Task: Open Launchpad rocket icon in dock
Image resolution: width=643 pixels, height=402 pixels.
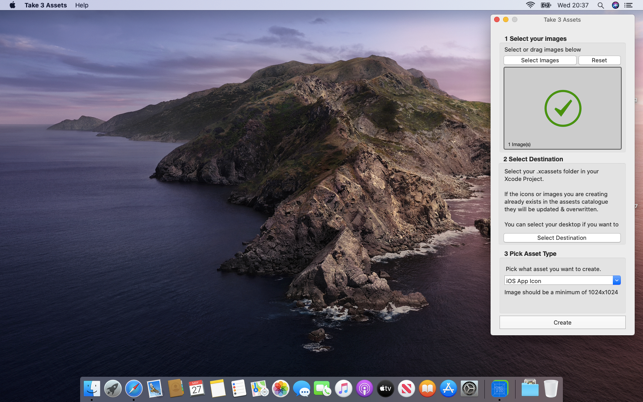Action: pyautogui.click(x=113, y=388)
